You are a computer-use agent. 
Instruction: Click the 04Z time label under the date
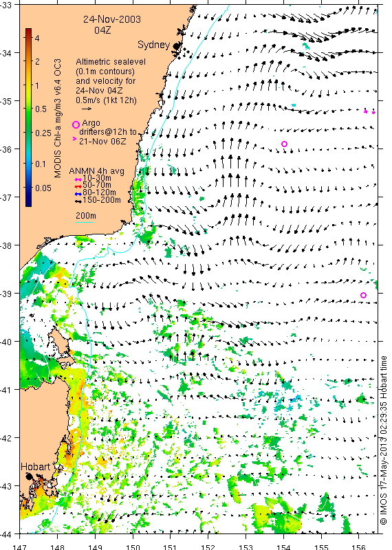click(102, 30)
